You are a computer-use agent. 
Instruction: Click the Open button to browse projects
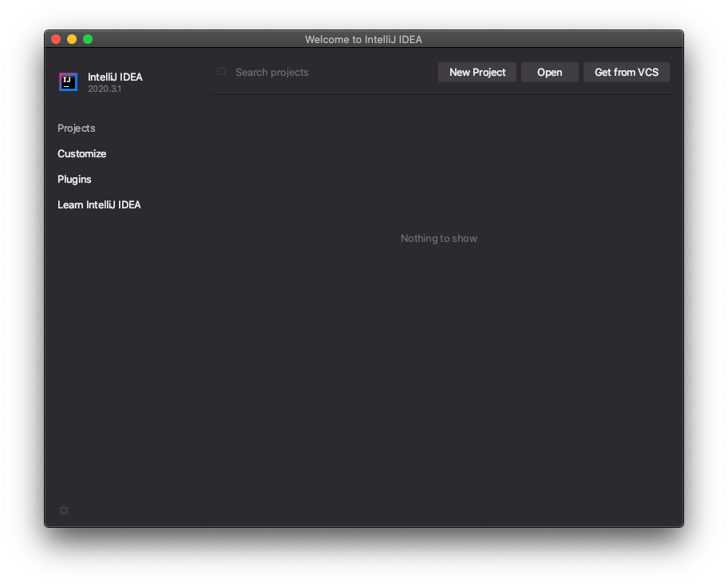[549, 72]
